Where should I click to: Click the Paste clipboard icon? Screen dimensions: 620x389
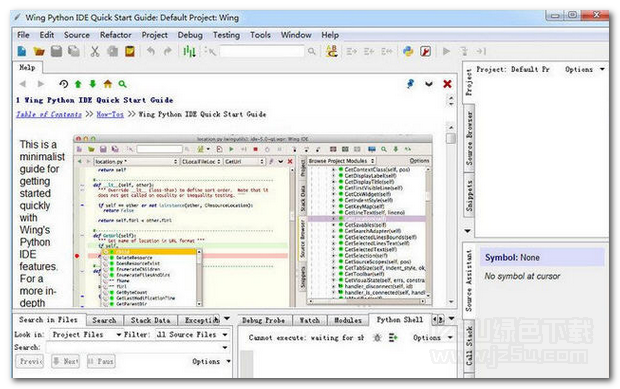(130, 51)
